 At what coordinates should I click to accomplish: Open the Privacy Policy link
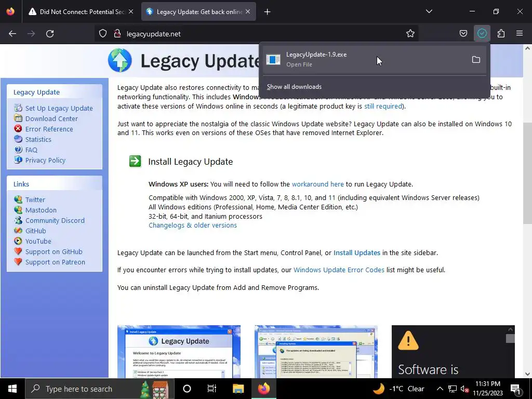(x=46, y=161)
